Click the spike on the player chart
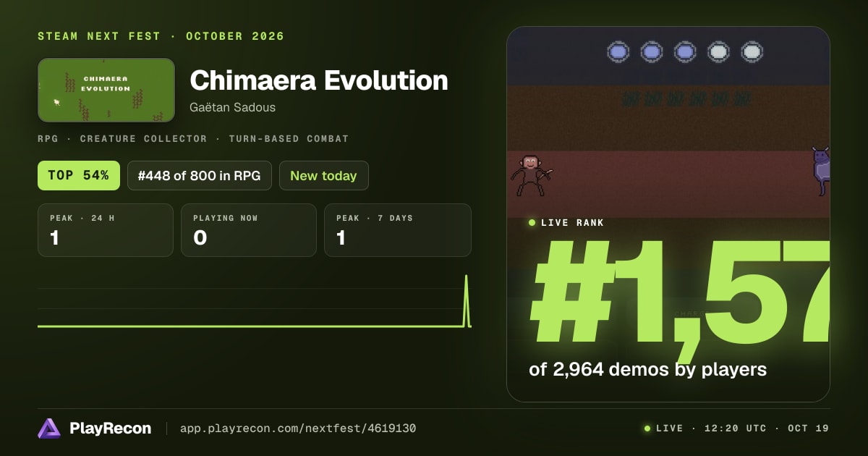Viewport: 868px width, 456px height. click(466, 300)
